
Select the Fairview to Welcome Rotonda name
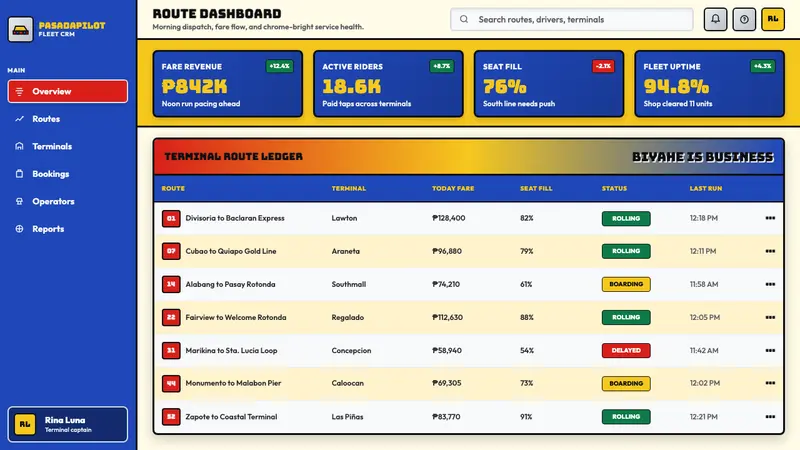pos(236,317)
